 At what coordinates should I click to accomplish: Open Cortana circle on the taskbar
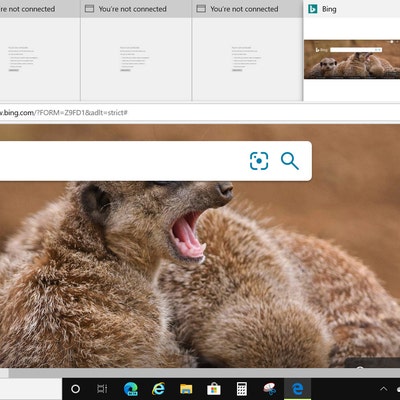pyautogui.click(x=76, y=389)
